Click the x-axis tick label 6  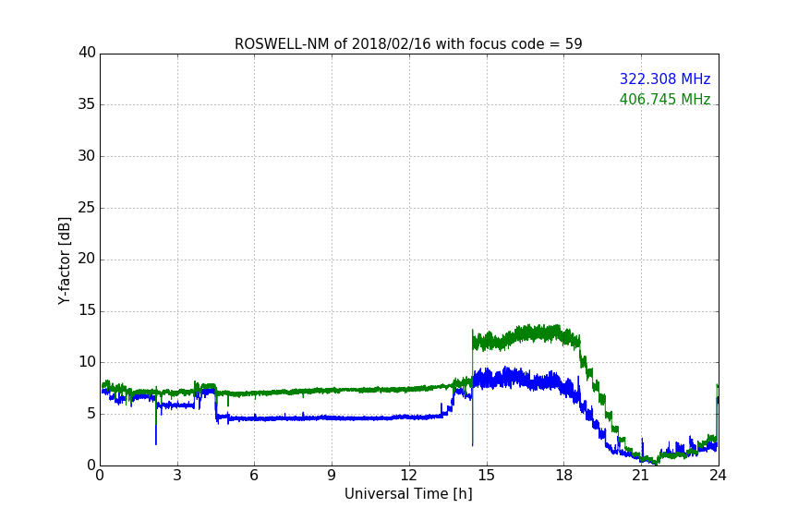[x=254, y=476]
